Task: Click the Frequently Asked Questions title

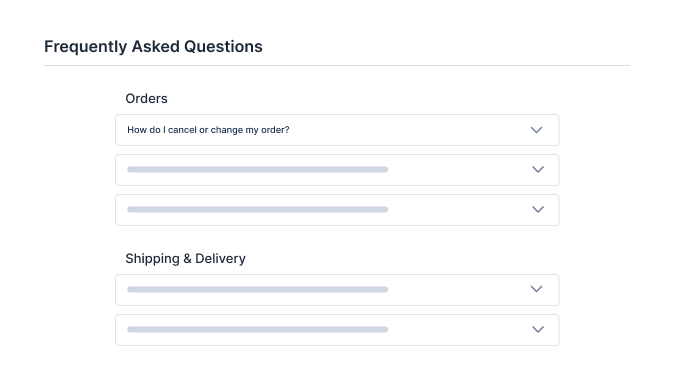Action: point(153,46)
